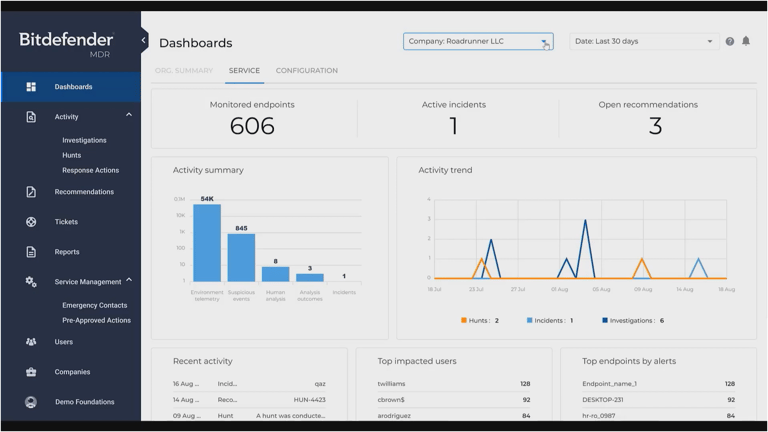Click the Reports document icon
This screenshot has height=432, width=768.
click(31, 252)
